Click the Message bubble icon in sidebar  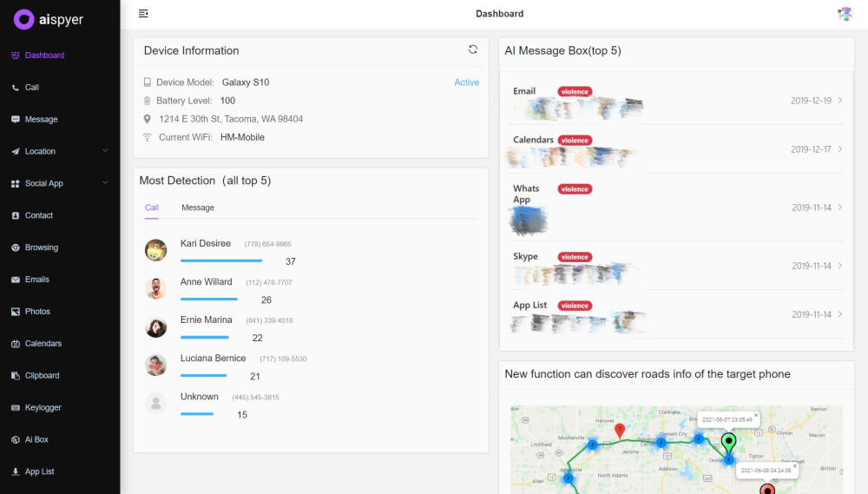pos(16,120)
